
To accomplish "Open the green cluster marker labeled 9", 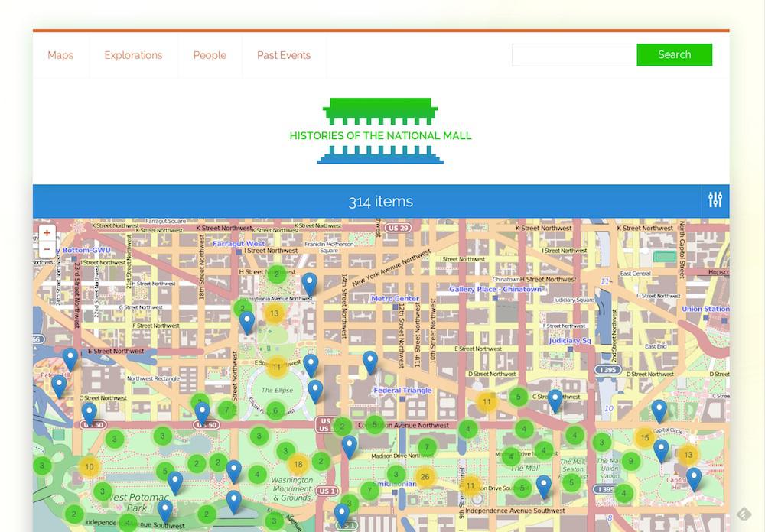I will coord(631,461).
